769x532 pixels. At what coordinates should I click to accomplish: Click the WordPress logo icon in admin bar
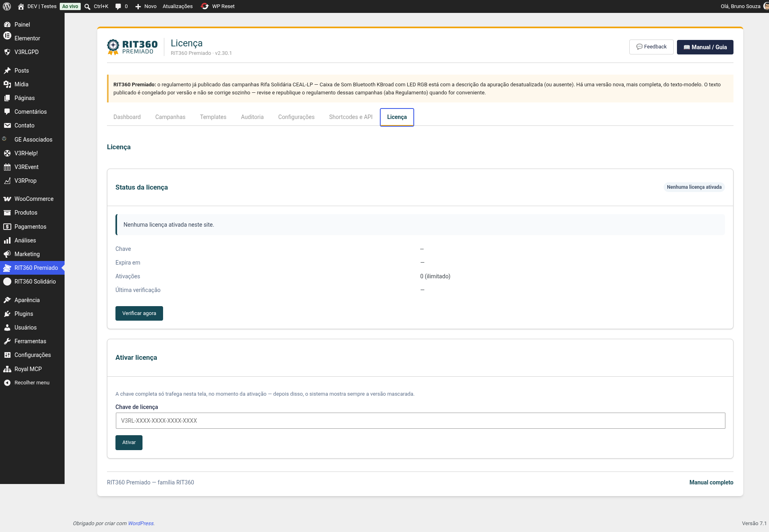[7, 6]
